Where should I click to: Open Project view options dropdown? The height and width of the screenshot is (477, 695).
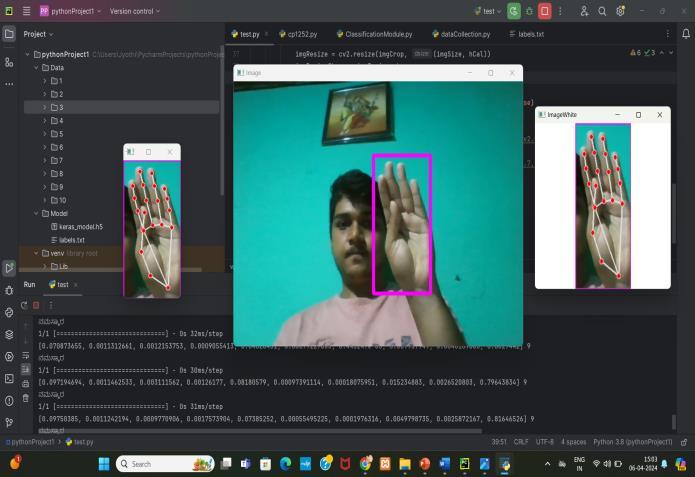click(38, 34)
